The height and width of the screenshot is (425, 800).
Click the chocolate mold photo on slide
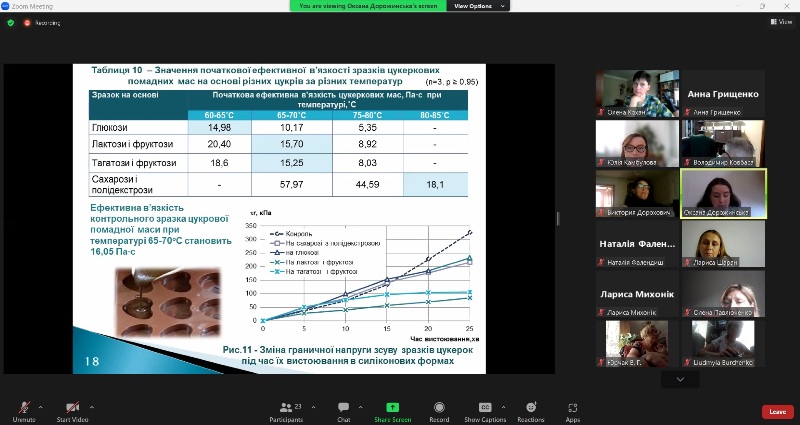click(168, 302)
